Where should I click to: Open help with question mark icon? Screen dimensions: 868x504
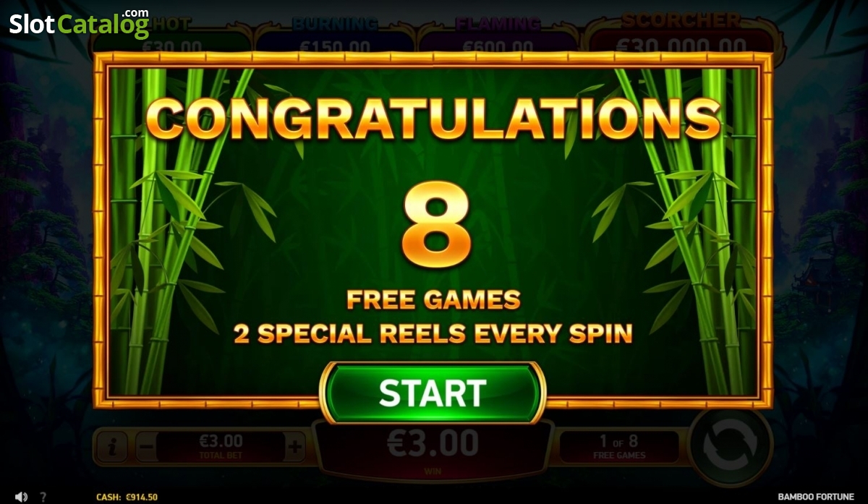(x=43, y=497)
